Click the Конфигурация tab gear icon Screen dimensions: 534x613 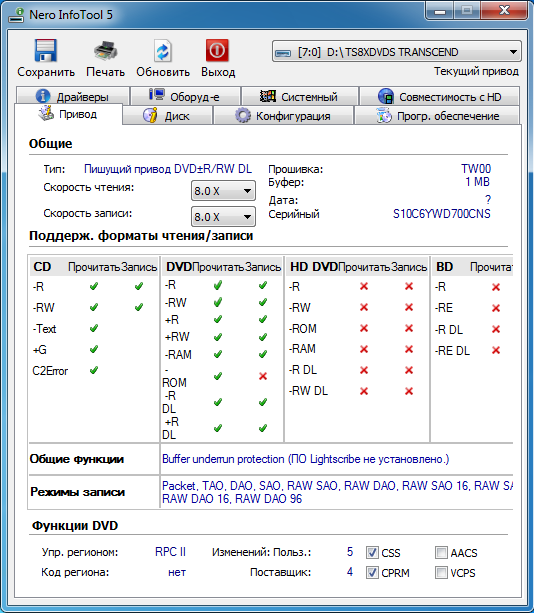pyautogui.click(x=242, y=116)
